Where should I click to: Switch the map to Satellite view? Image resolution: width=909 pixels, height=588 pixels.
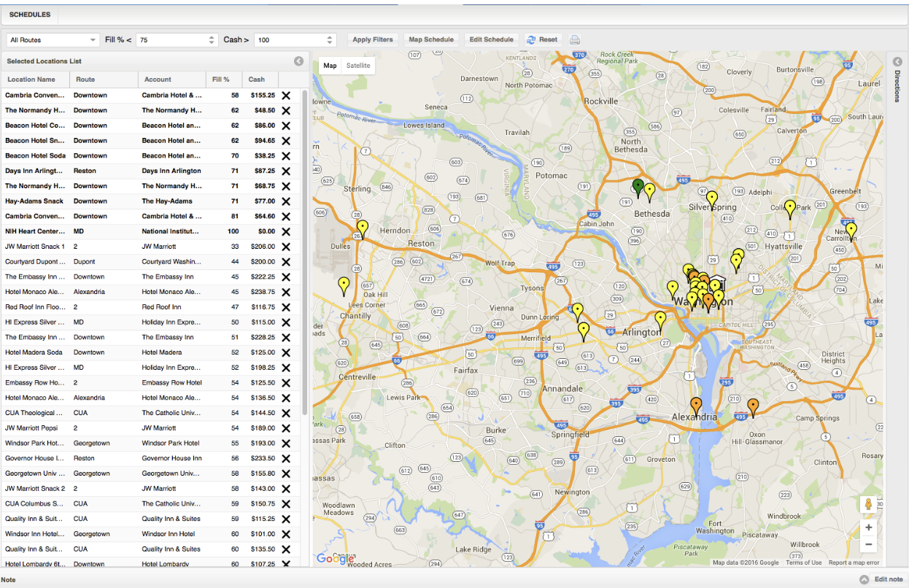[x=358, y=66]
